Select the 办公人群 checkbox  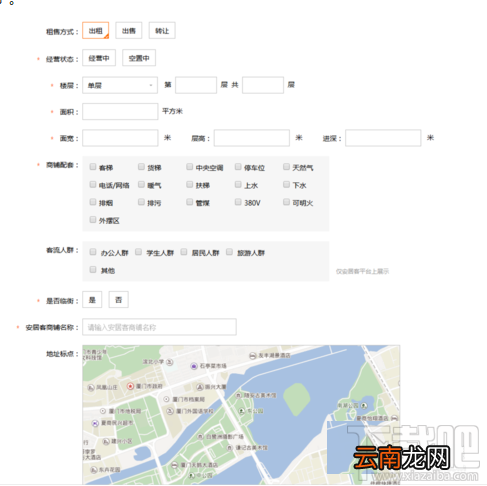click(x=93, y=252)
